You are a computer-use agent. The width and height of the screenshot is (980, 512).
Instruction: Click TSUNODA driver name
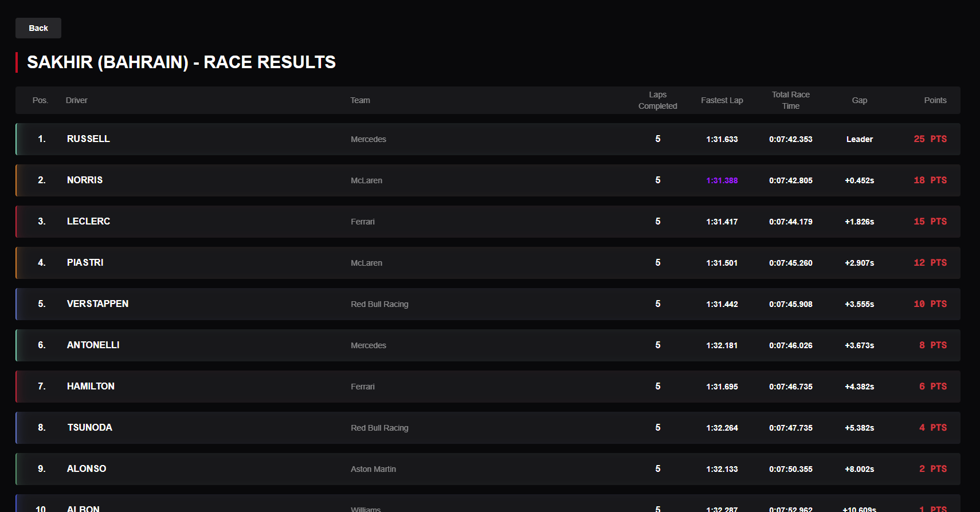pyautogui.click(x=89, y=427)
